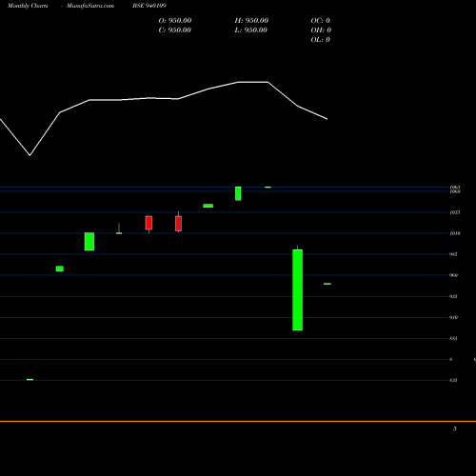Click the 1035 price axis label
The width and height of the screenshot is (476, 476).
pyautogui.click(x=455, y=212)
